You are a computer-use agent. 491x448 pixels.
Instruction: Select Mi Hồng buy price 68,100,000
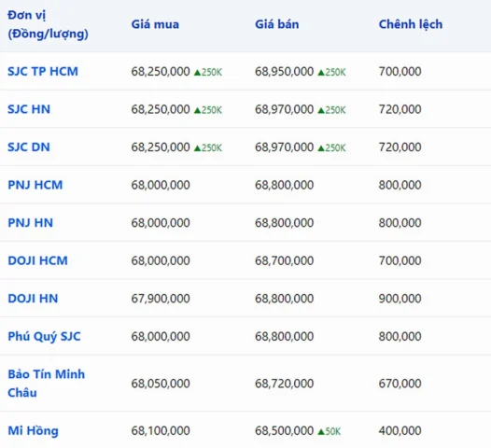(161, 431)
